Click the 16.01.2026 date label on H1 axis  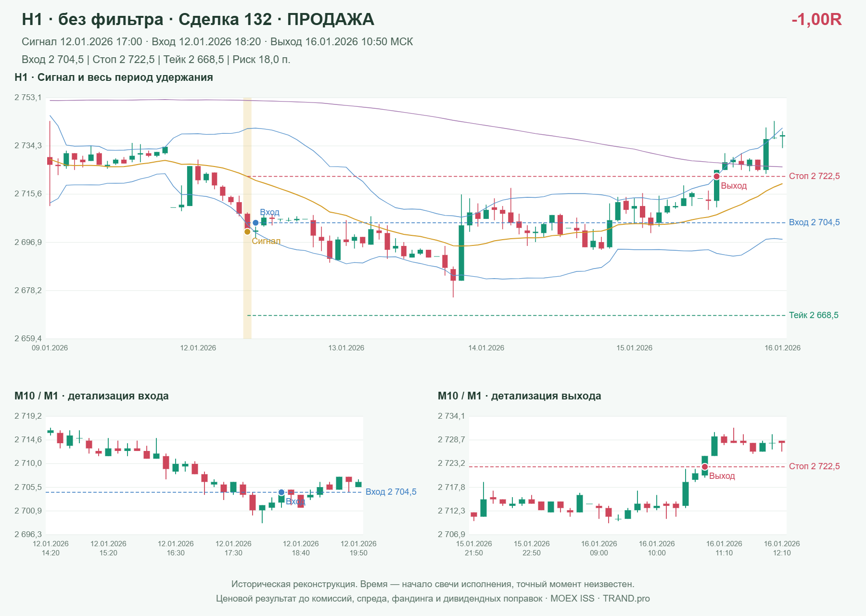point(783,348)
